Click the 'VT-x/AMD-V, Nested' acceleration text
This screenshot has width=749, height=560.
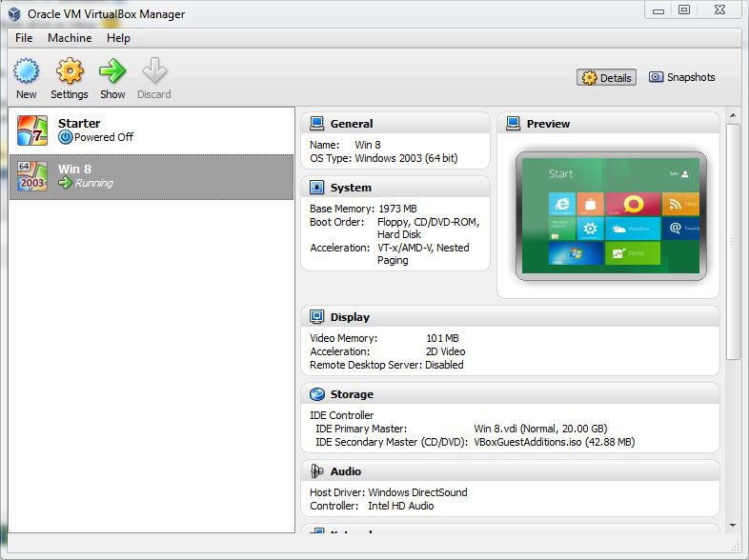pyautogui.click(x=423, y=248)
